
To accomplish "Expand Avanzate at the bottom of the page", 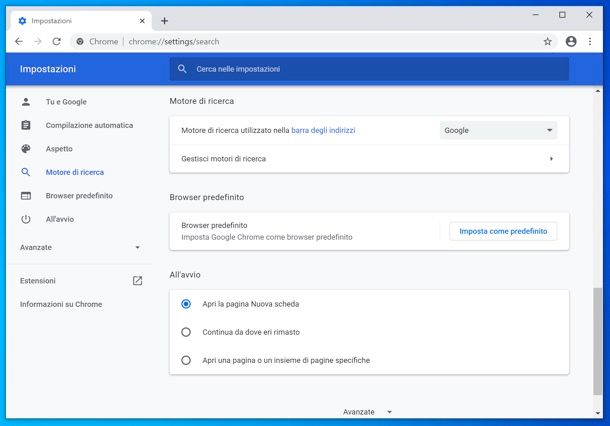I will [x=367, y=412].
